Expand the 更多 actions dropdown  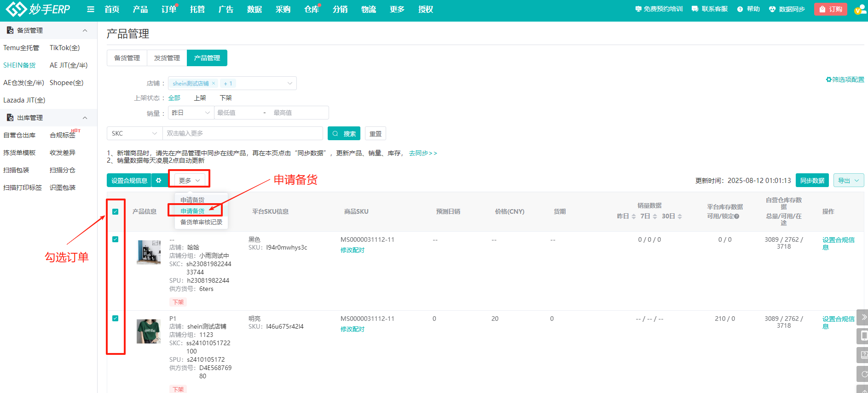pyautogui.click(x=189, y=180)
